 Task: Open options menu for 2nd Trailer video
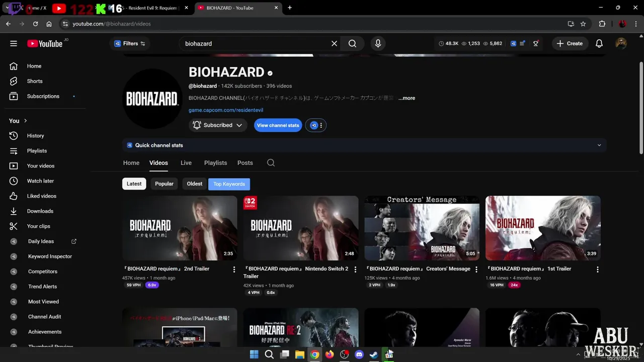[x=234, y=269]
